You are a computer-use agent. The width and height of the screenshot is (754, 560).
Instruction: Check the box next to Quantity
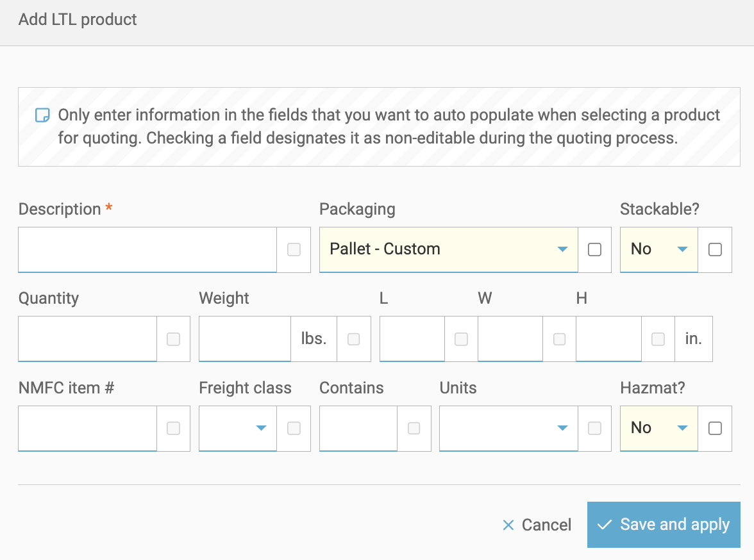coord(173,339)
